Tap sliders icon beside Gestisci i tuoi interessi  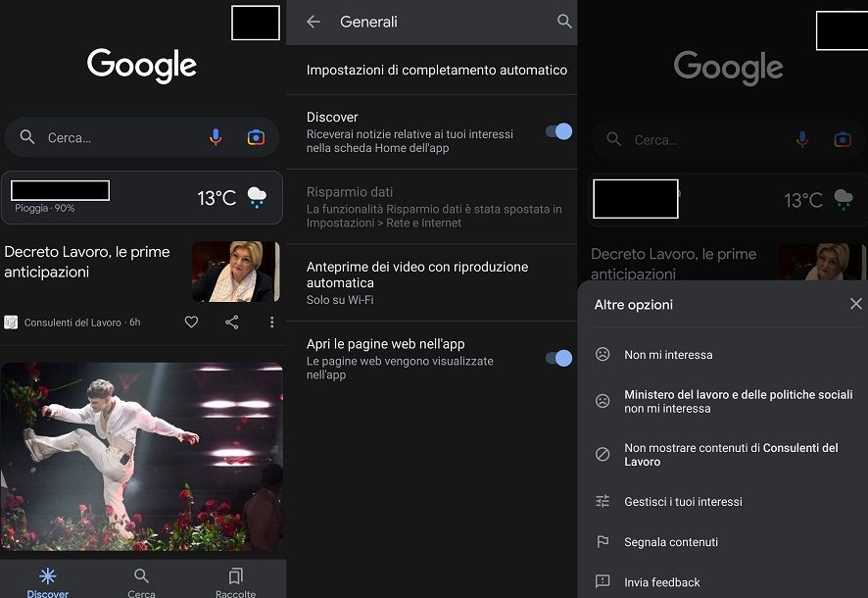[x=603, y=501]
